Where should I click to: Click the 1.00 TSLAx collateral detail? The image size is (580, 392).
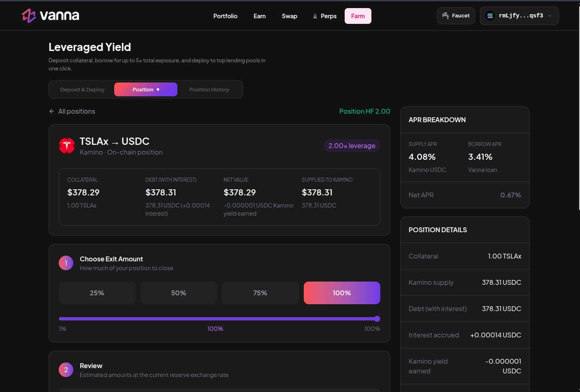click(504, 256)
